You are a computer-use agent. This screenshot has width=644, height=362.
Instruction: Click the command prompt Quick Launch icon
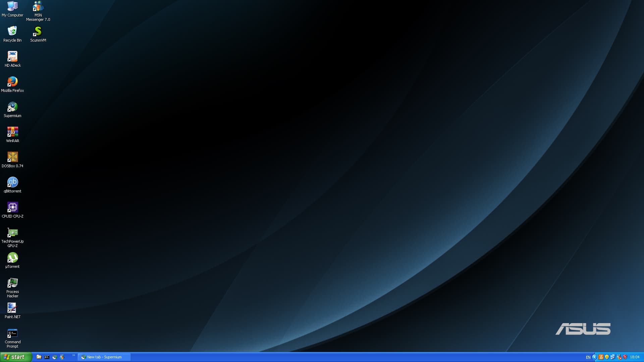[x=47, y=357]
